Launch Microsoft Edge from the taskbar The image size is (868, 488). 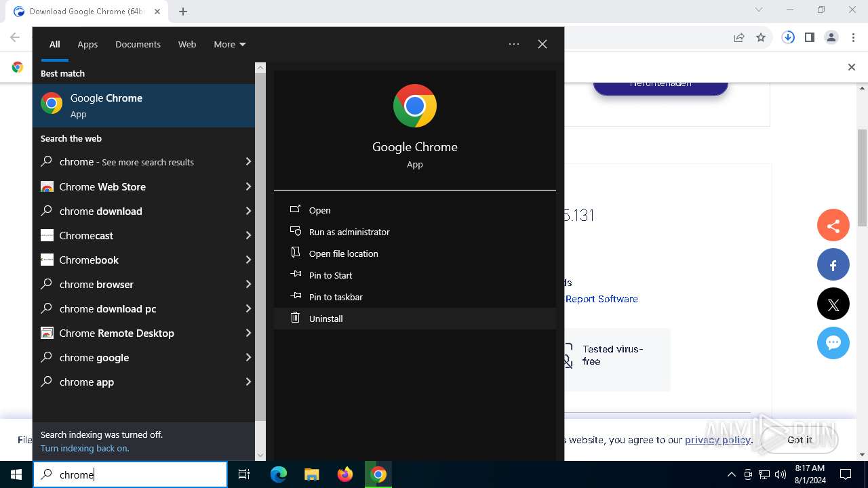click(x=279, y=474)
